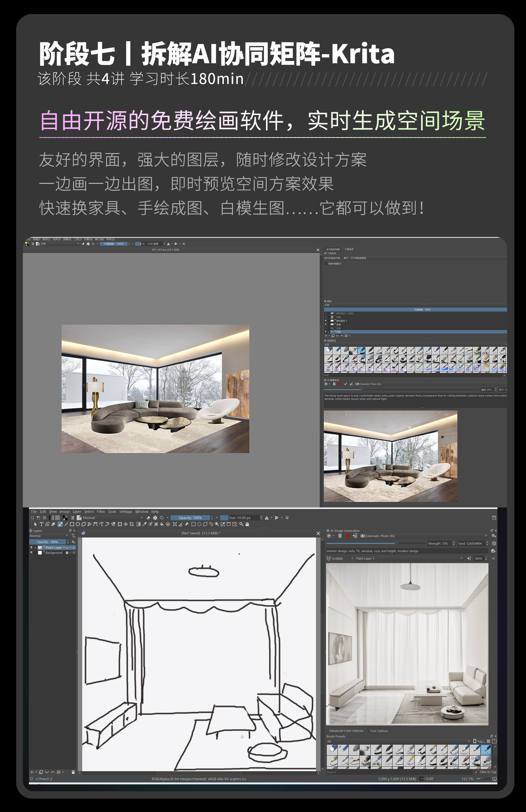Open Cinematic Photo (XL) style dropdown, lower Krita

coord(424,536)
